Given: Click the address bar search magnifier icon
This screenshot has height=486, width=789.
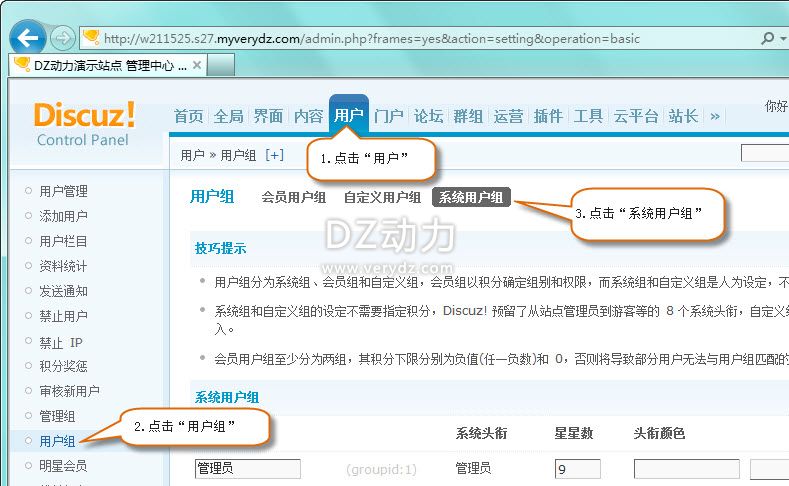Looking at the screenshot, I should tap(767, 39).
